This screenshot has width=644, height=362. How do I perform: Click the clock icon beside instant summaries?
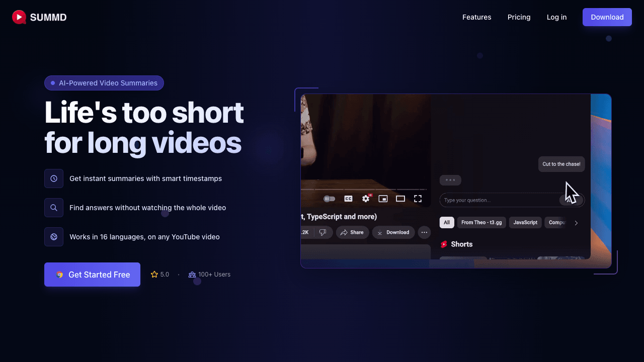click(54, 178)
